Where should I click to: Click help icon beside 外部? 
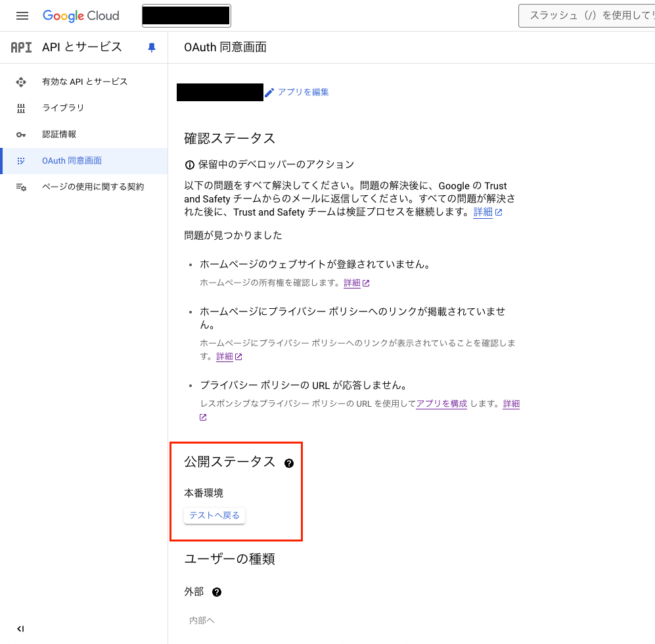click(x=217, y=592)
